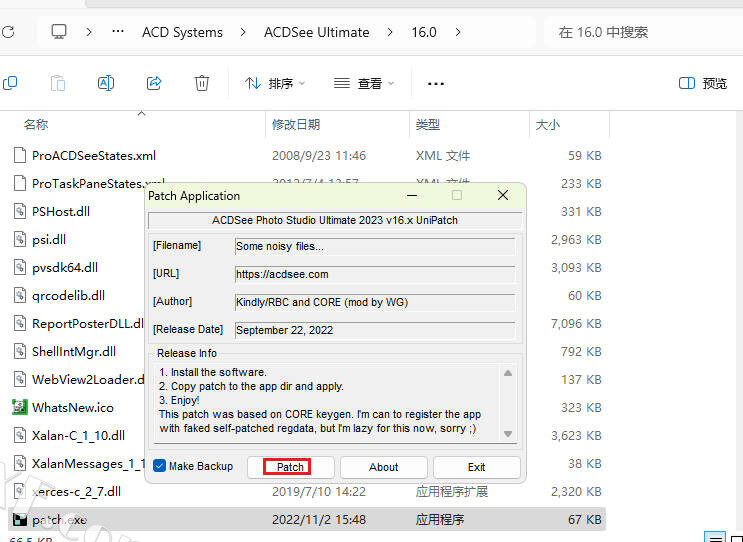Screen dimensions: 743x542
Task: Expand chevron after 16.0 breadcrumb
Action: (x=458, y=32)
